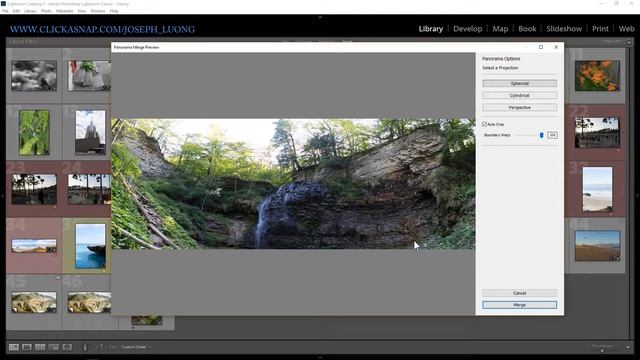Expand the right panel arrow
640x360 pixels.
[638, 196]
